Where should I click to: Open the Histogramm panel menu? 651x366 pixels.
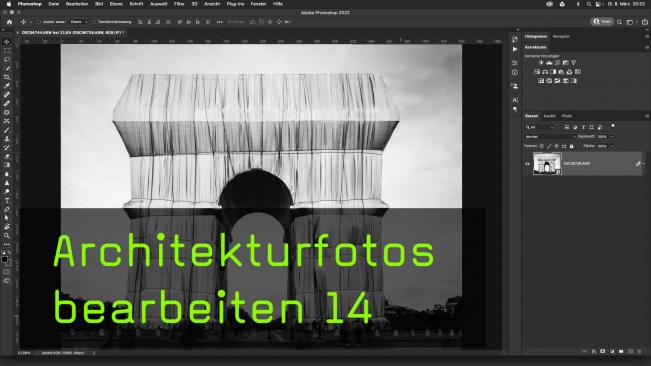click(x=647, y=37)
